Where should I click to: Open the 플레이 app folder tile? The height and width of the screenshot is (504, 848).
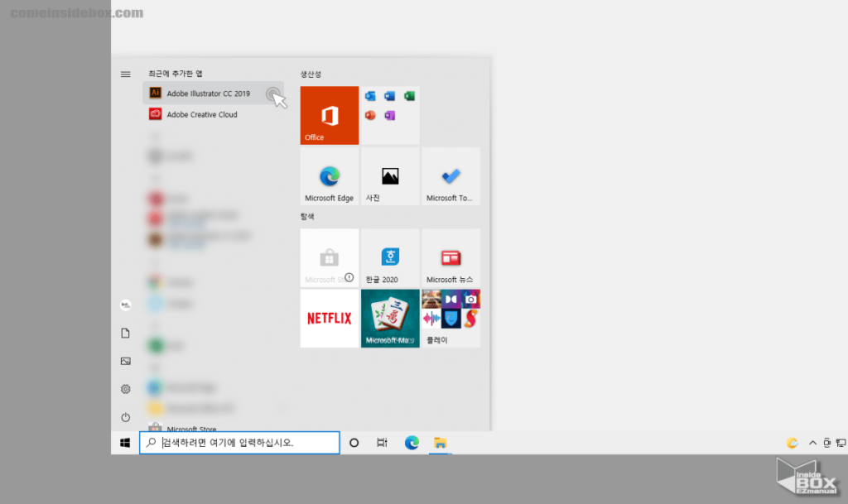tap(450, 319)
